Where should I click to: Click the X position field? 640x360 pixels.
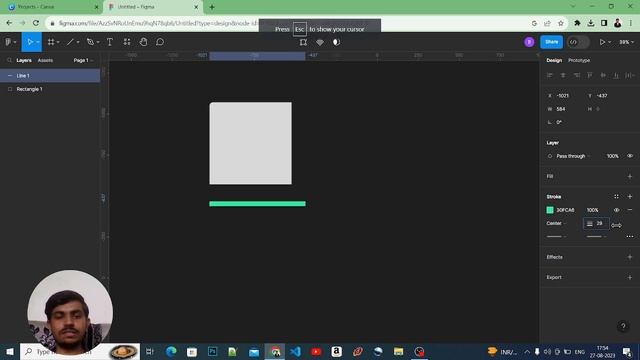[x=563, y=96]
